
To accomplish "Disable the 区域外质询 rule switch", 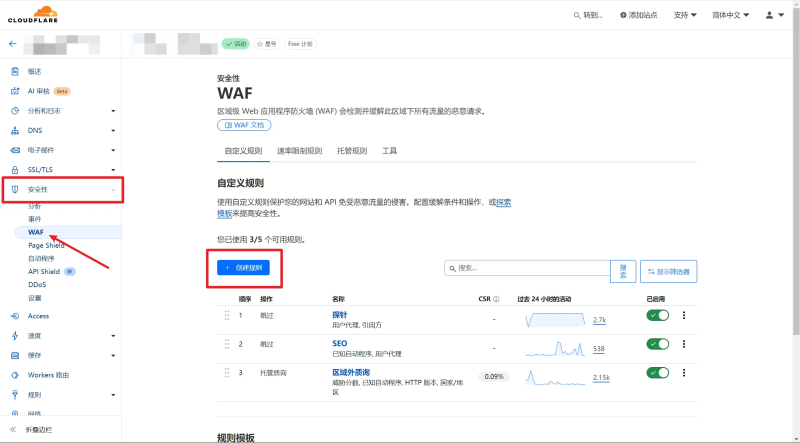I will (658, 373).
